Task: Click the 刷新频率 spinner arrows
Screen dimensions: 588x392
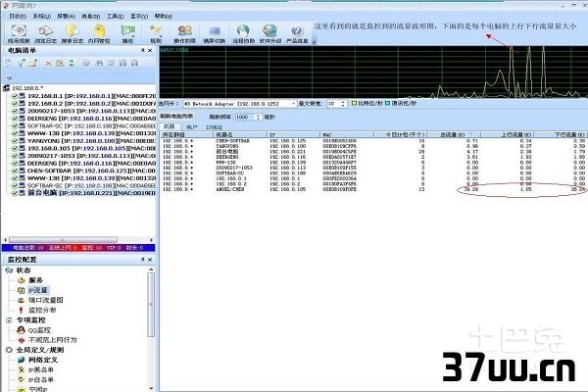Action: point(258,117)
